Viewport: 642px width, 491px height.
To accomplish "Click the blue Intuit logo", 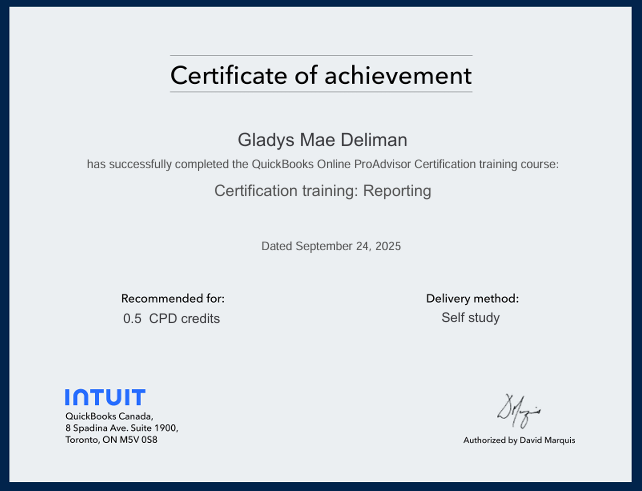I will click(105, 397).
